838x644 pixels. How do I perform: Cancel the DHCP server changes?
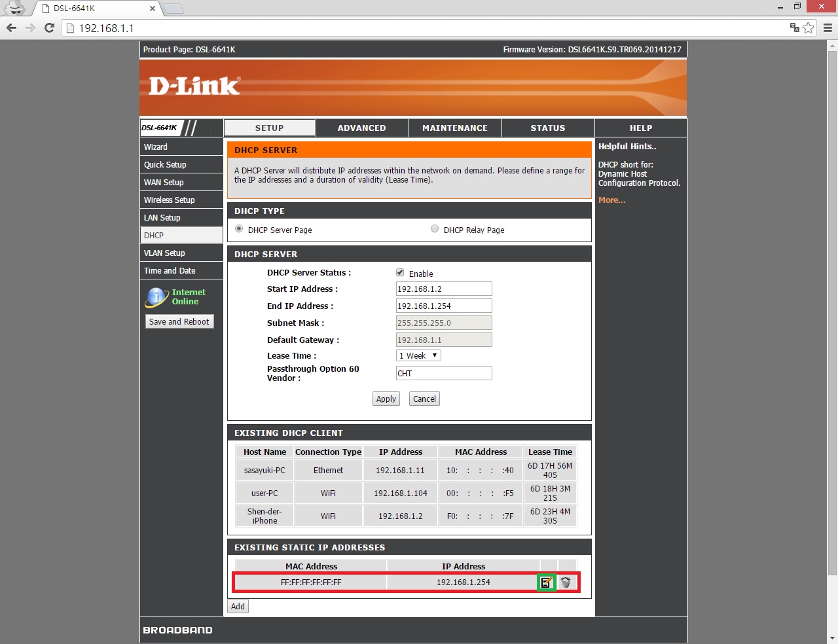coord(424,399)
